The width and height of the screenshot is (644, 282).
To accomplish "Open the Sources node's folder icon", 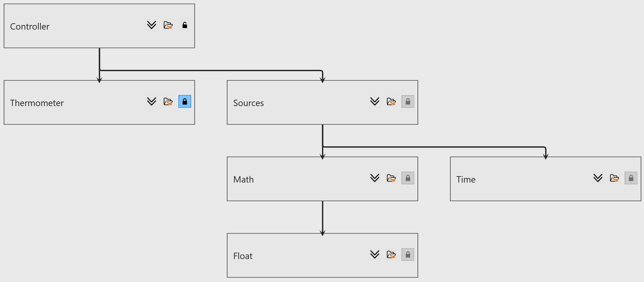I will pos(391,102).
